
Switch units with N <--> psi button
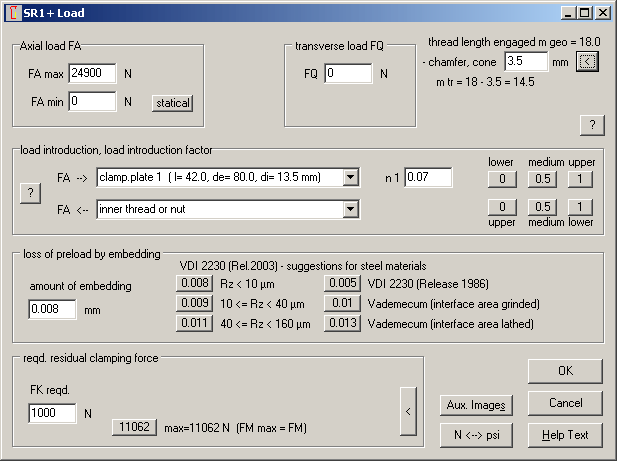click(476, 435)
